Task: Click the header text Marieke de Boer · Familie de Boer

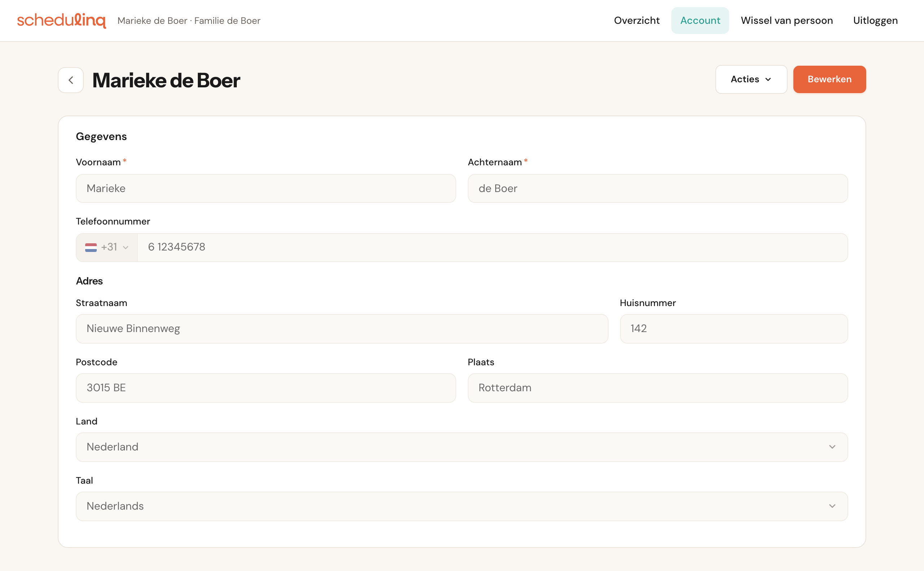Action: (189, 21)
